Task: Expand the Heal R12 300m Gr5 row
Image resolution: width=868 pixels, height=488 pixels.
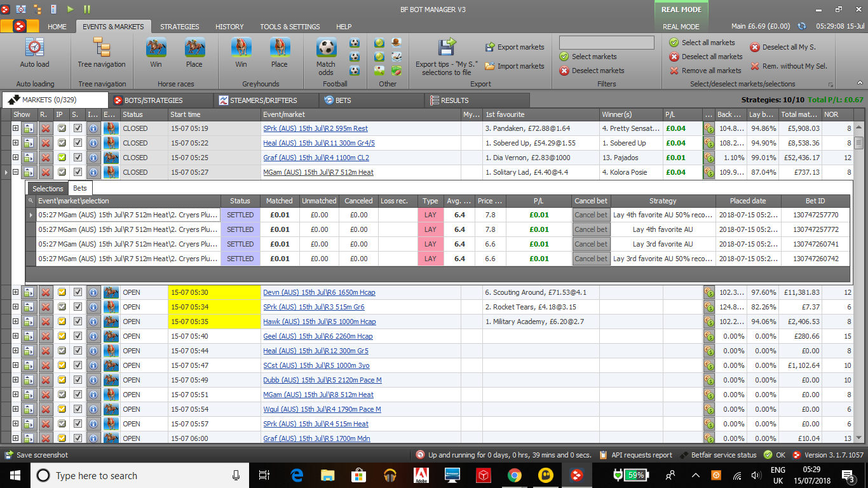Action: (16, 351)
